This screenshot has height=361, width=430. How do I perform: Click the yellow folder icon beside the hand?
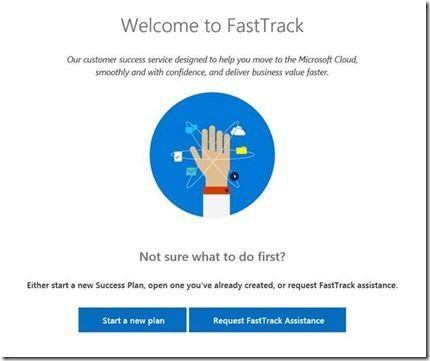coord(241,150)
